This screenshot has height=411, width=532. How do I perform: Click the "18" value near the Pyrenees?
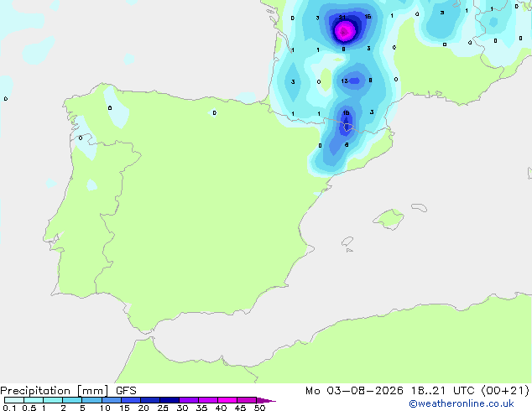346,112
